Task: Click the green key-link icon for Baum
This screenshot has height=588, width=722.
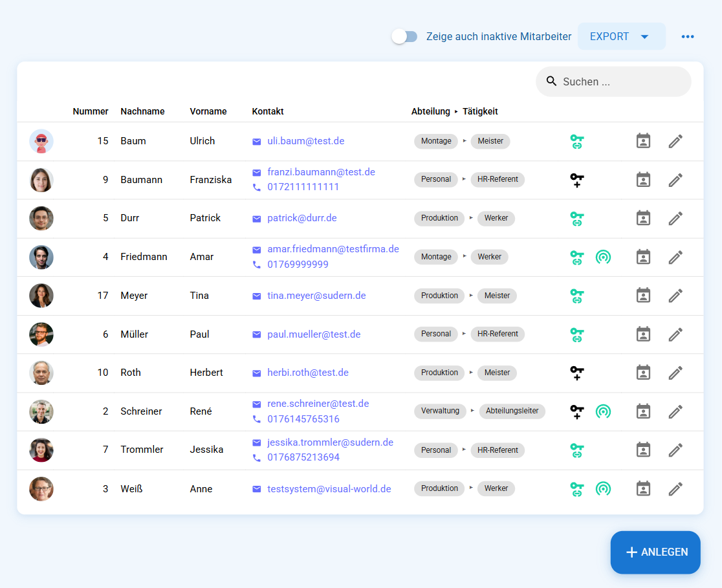Action: click(x=576, y=141)
